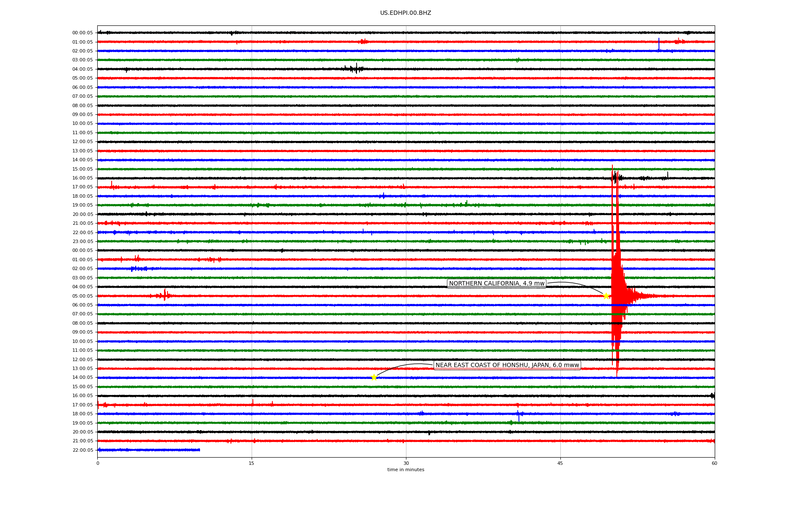This screenshot has width=812, height=508.
Task: Click the yellow star near Northern California label
Action: (606, 296)
